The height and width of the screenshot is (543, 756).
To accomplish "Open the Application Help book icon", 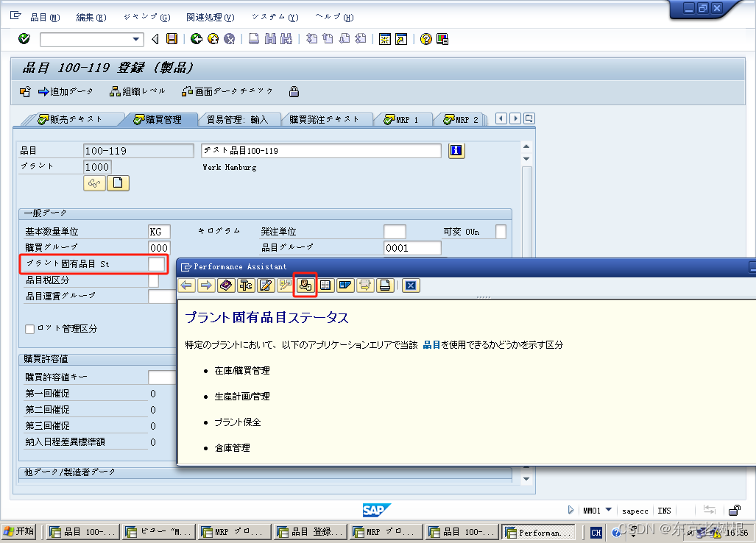I will (x=226, y=285).
